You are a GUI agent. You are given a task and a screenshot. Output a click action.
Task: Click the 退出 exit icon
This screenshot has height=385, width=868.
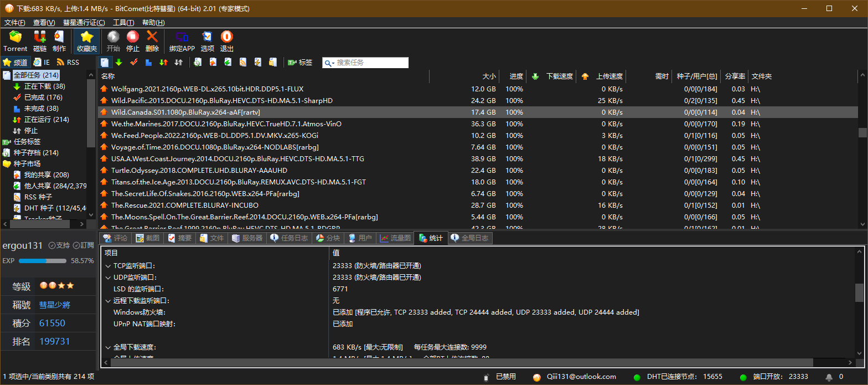coord(226,42)
